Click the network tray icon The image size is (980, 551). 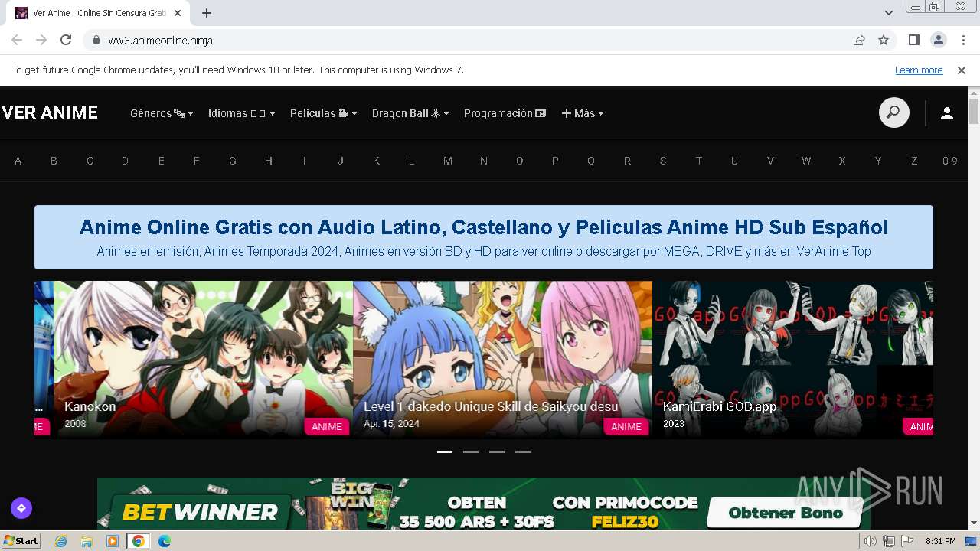click(889, 541)
